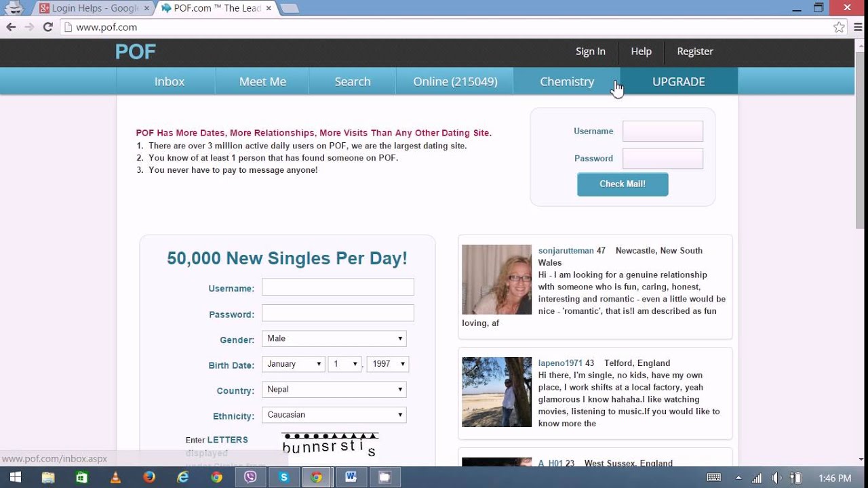
Task: Open the Meet Me navigation tab
Action: pyautogui.click(x=262, y=81)
